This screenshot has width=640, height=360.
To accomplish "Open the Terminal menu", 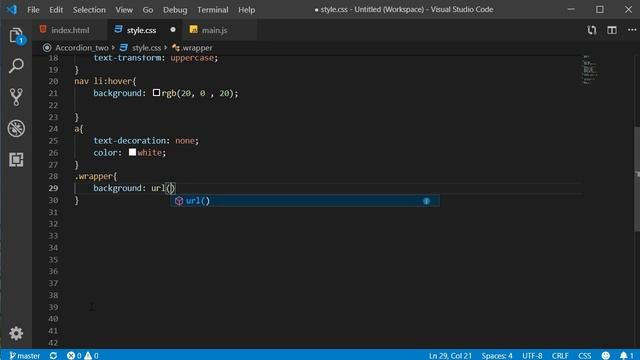I will tap(213, 9).
